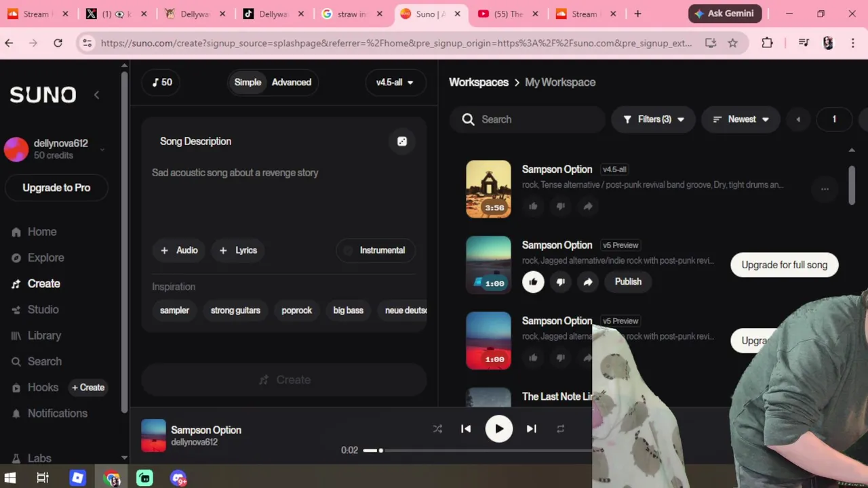
Task: Open Windows Start menu
Action: coord(10,478)
